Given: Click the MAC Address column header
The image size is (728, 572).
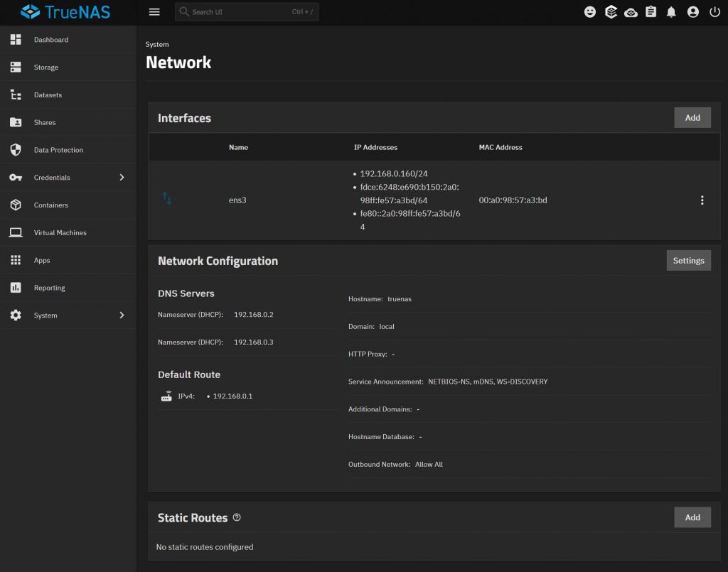Looking at the screenshot, I should pos(500,148).
